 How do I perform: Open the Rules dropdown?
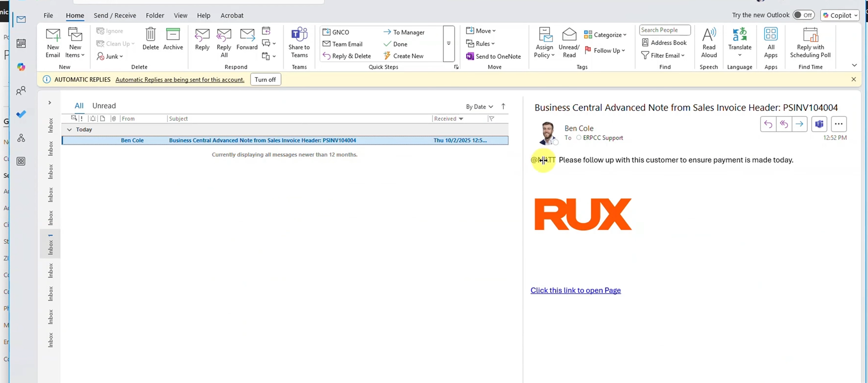480,44
